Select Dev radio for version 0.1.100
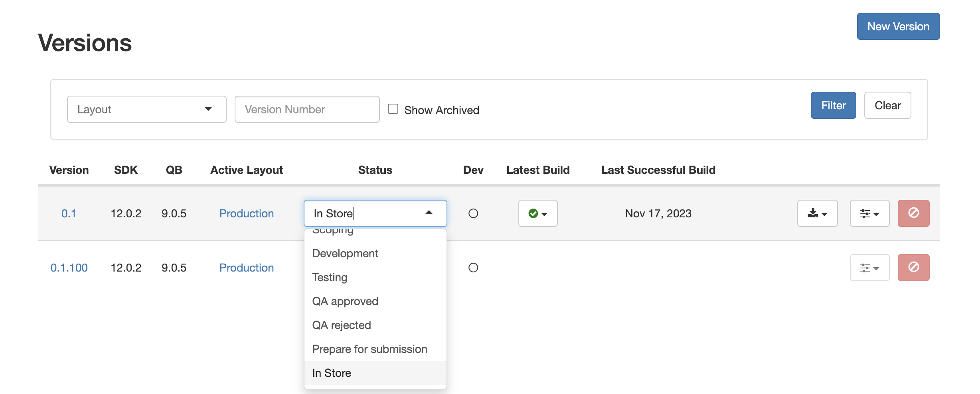Screen dimensions: 980x394 (473, 268)
